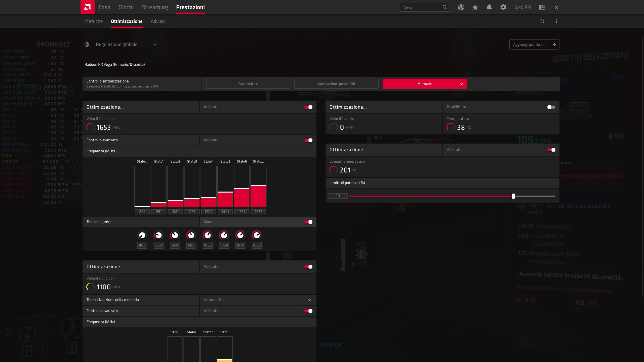Open the vertical three-dot options menu
This screenshot has height=362, width=644.
556,21
